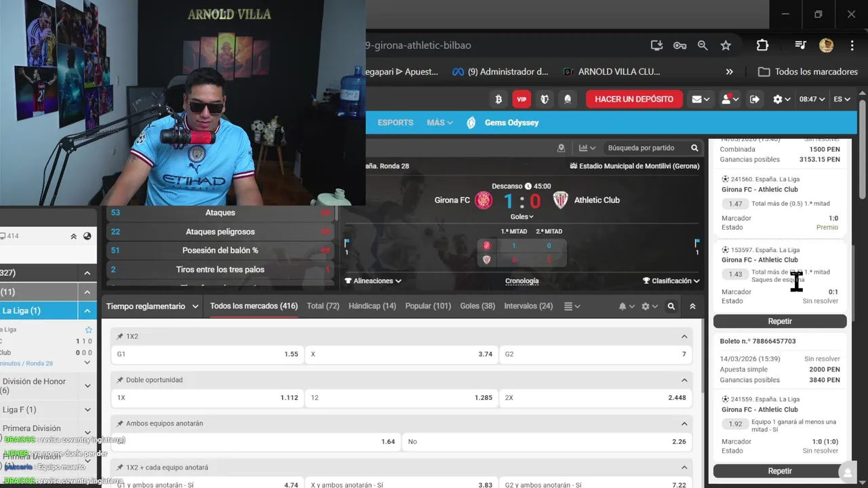
Task: Switch to the Goles (38) tab
Action: (x=477, y=306)
